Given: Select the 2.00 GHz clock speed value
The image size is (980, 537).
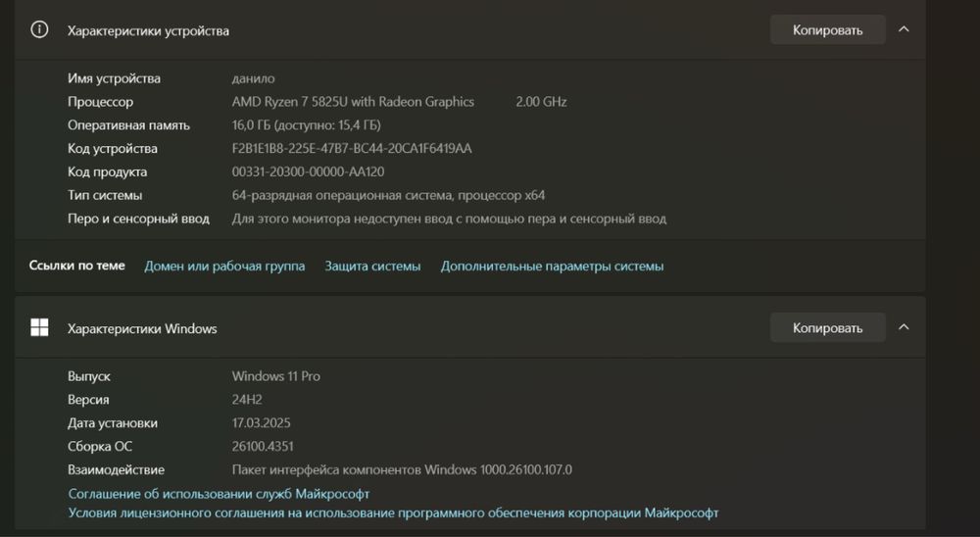Looking at the screenshot, I should point(541,101).
